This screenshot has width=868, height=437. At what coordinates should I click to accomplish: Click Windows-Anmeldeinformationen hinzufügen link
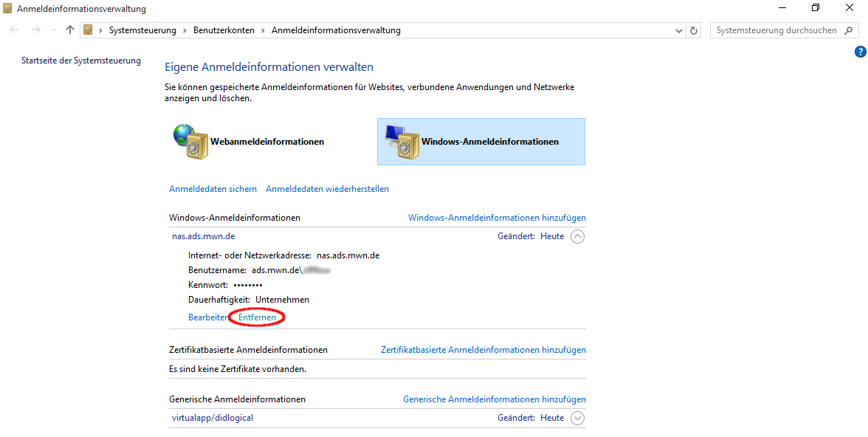497,218
